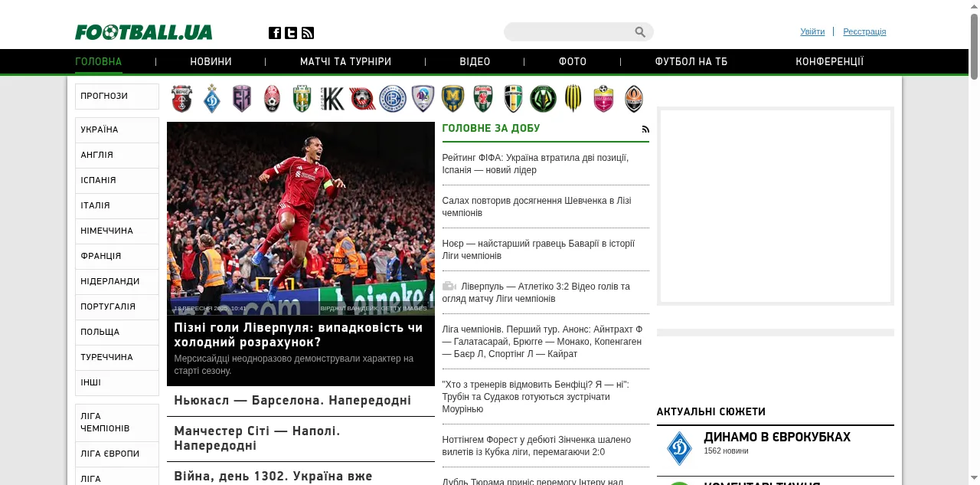Open Ноєр — найстарший гравець Баварії news
Viewport: 980px width, 485px height.
538,250
